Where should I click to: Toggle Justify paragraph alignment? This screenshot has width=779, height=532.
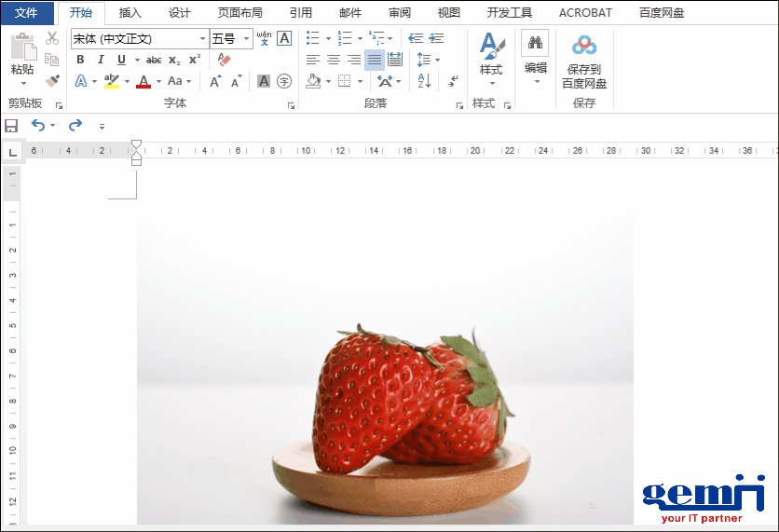click(374, 60)
